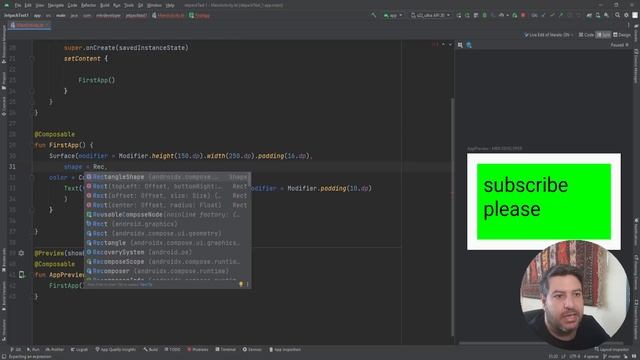Choose Rect(center: Offset, radius: Float) completion
The height and width of the screenshot is (360, 640).
[x=167, y=205]
